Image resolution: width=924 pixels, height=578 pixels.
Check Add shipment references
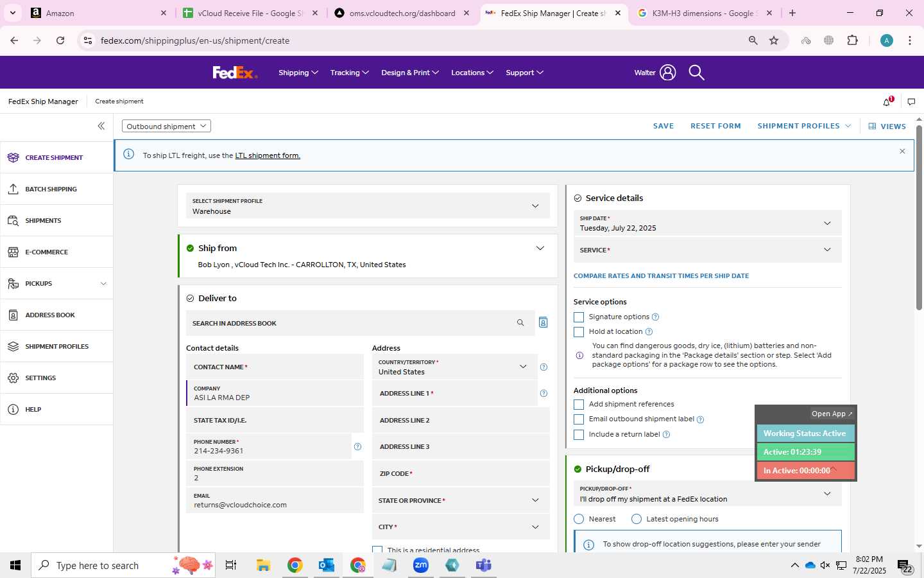pyautogui.click(x=579, y=405)
